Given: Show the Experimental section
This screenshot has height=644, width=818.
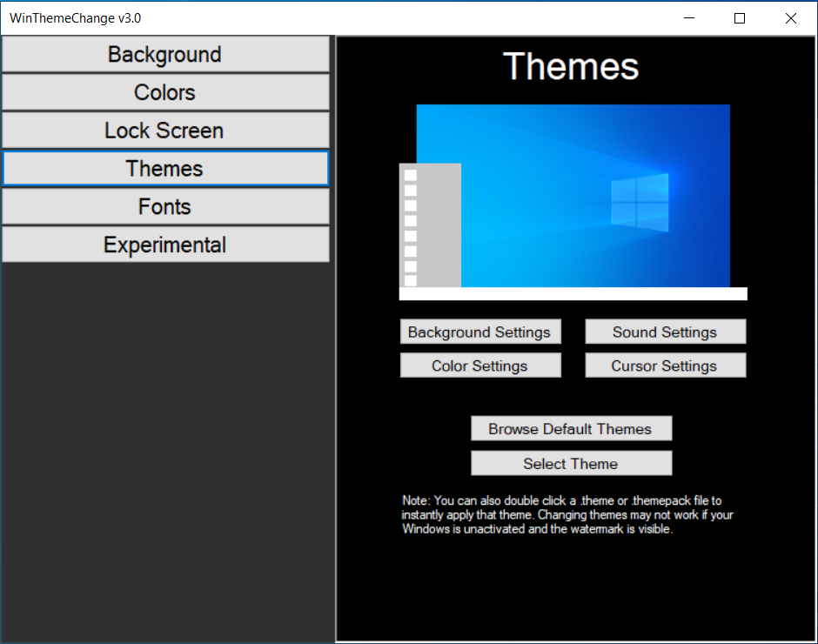Looking at the screenshot, I should pyautogui.click(x=165, y=245).
